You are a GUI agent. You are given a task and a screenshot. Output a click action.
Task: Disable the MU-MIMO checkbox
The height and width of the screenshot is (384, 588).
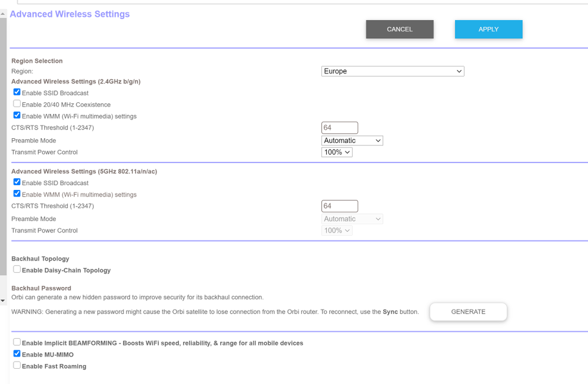(17, 354)
